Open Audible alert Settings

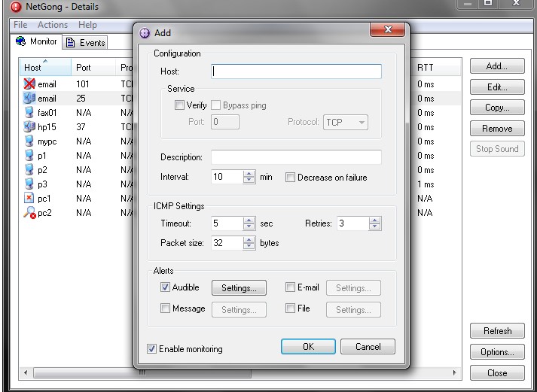pos(239,288)
